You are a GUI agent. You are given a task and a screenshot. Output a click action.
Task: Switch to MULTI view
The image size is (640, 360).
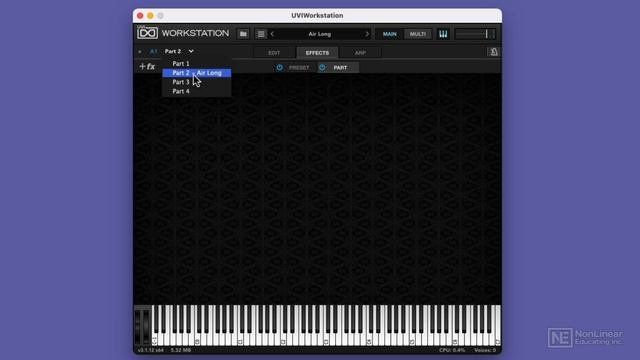(x=418, y=34)
